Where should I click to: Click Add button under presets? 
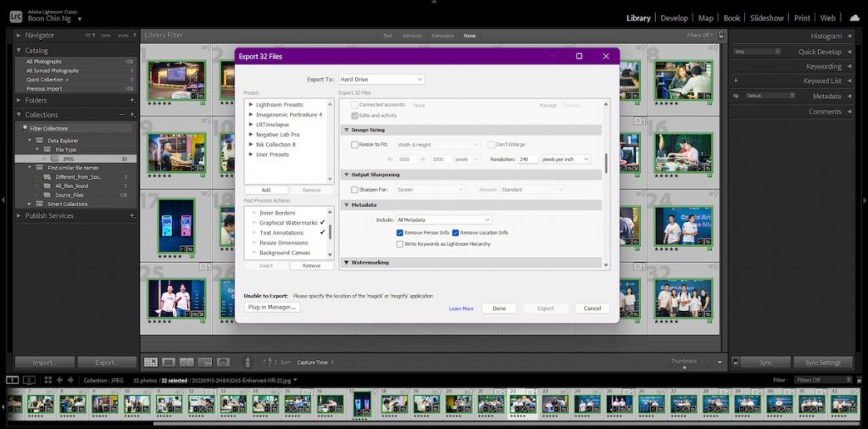pos(266,190)
